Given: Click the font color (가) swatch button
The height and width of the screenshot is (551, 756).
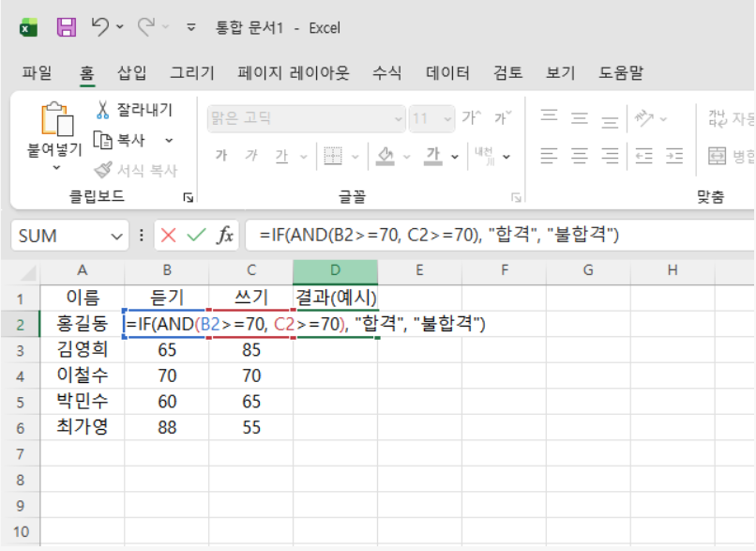Looking at the screenshot, I should [x=432, y=156].
